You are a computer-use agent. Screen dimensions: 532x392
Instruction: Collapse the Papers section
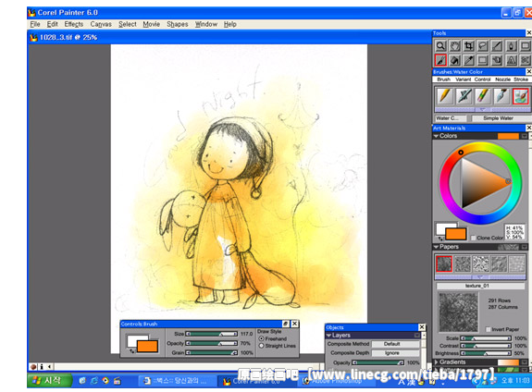tap(436, 247)
